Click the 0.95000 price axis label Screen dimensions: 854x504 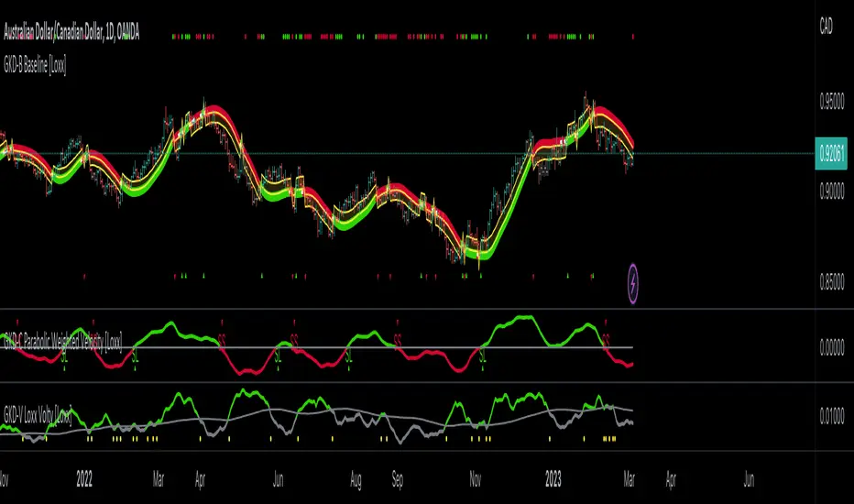[832, 102]
